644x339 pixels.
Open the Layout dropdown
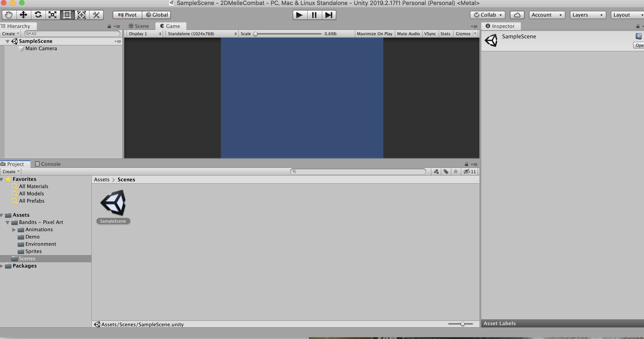(627, 15)
